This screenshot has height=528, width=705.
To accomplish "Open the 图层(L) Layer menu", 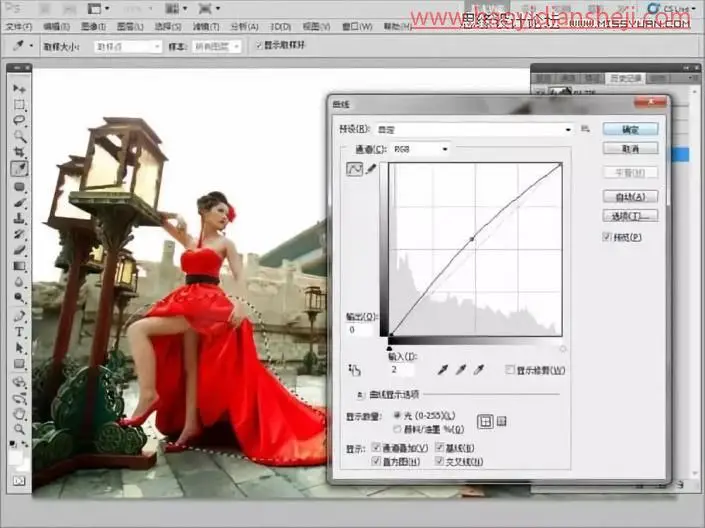I will tap(130, 27).
